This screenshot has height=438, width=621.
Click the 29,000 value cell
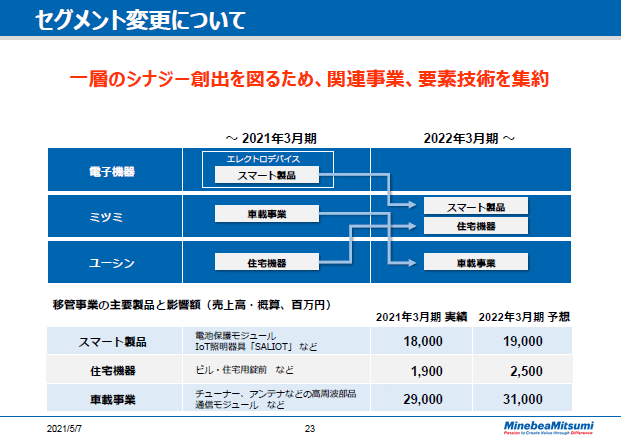click(420, 399)
